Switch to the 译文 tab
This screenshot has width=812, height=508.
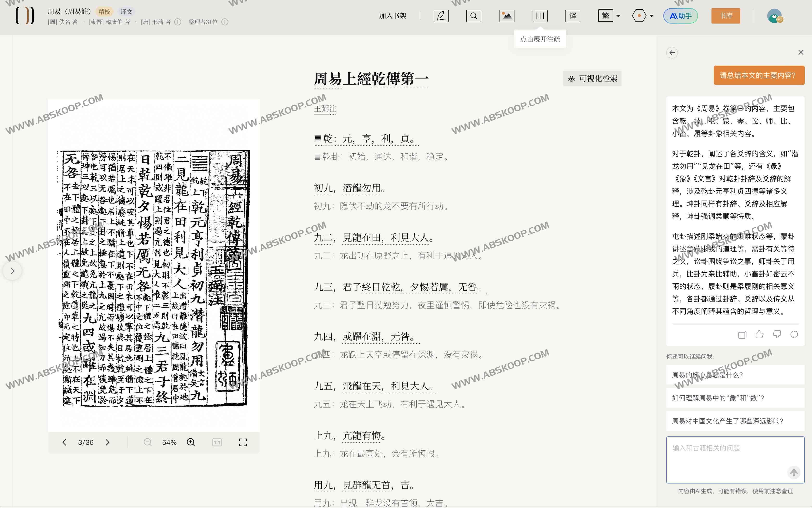click(x=126, y=11)
